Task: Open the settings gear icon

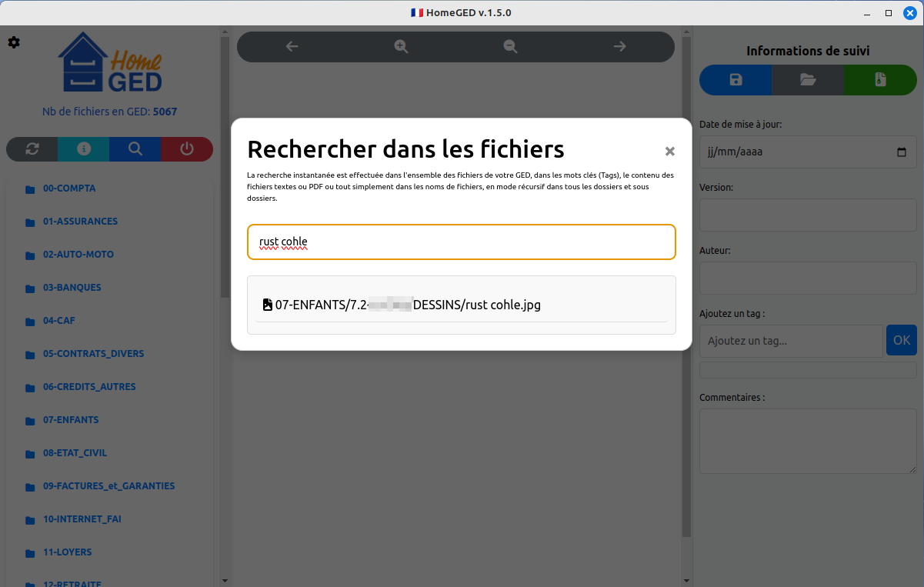Action: click(x=14, y=42)
